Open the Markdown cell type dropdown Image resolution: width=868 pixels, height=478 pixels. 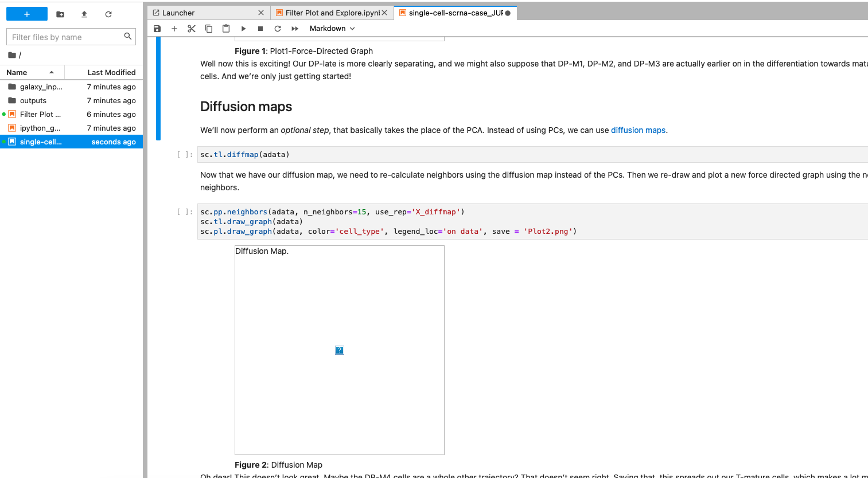click(x=332, y=28)
